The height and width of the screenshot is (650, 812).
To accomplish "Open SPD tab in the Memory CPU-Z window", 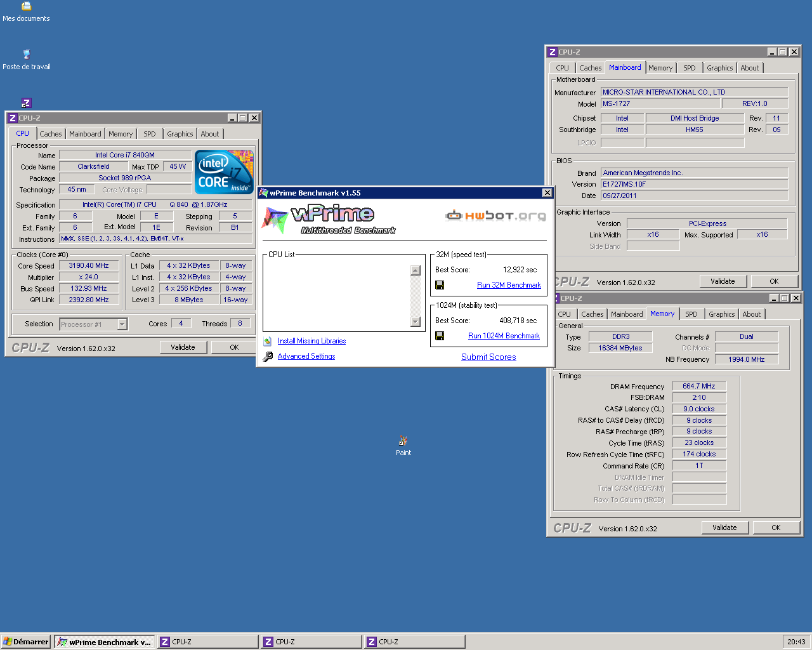I will click(x=691, y=314).
